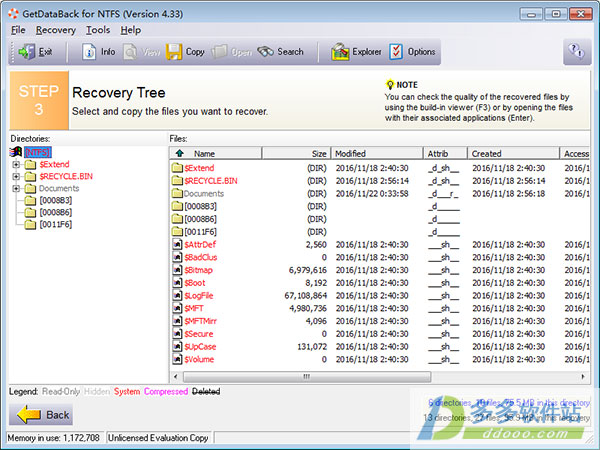Screen dimensions: 600x450
Task: Click the scrollbar right arrow
Action: [583, 377]
